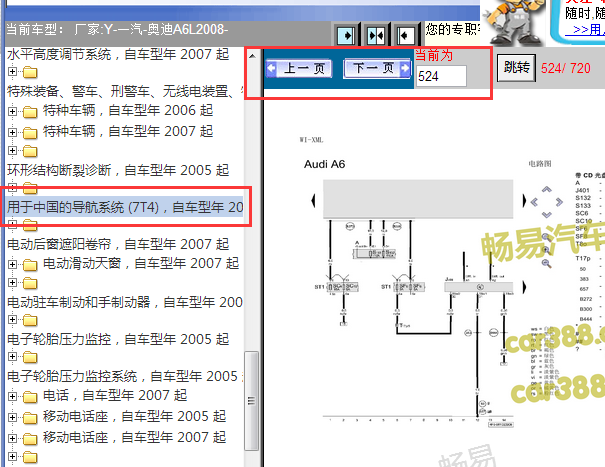Viewport: 605px width, 467px height.
Task: Click folder icon above 电动驻车制动和手制动器 label
Action: (x=30, y=283)
